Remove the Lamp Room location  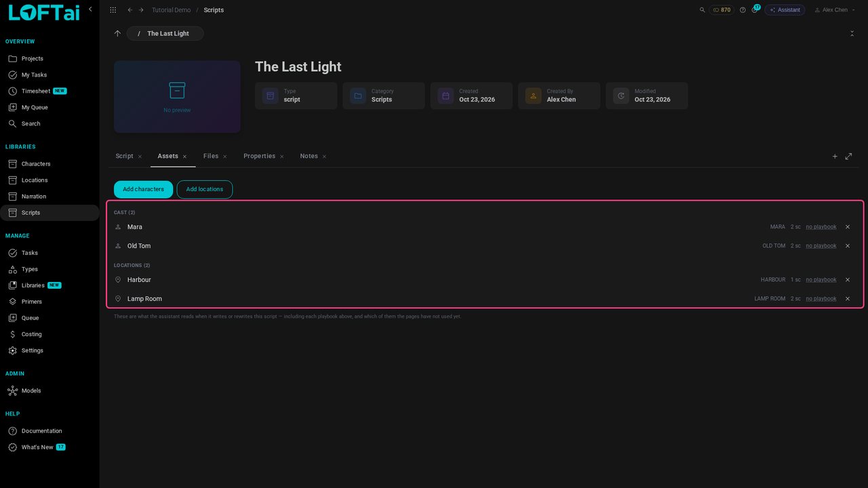click(847, 299)
